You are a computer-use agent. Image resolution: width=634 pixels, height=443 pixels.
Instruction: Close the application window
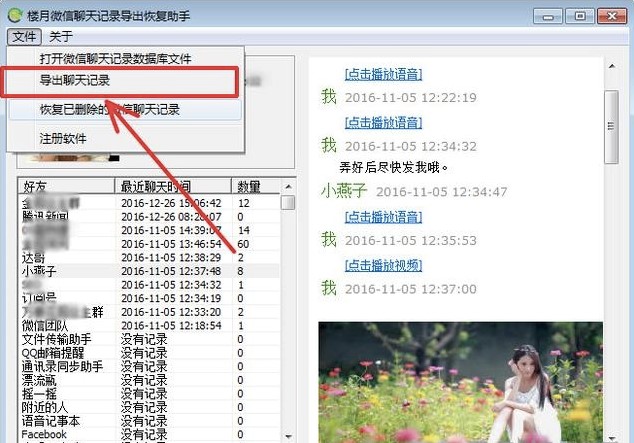pos(612,16)
